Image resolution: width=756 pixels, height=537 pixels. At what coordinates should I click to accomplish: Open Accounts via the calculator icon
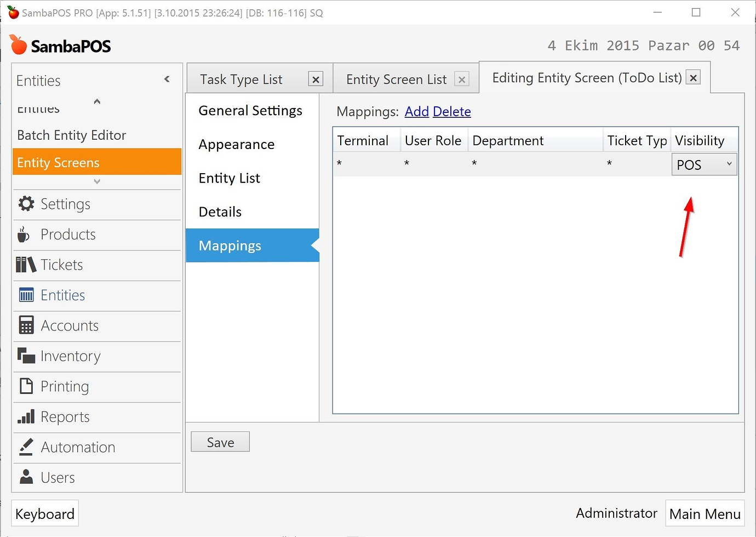26,325
